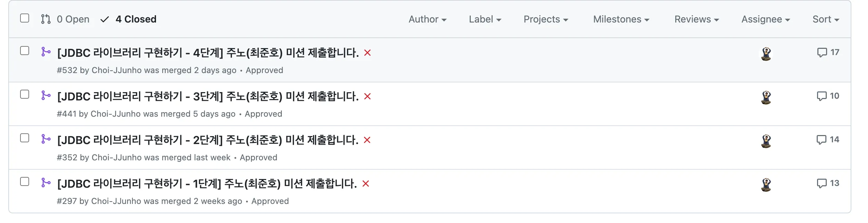
Task: Expand the Label filter dropdown
Action: (485, 19)
